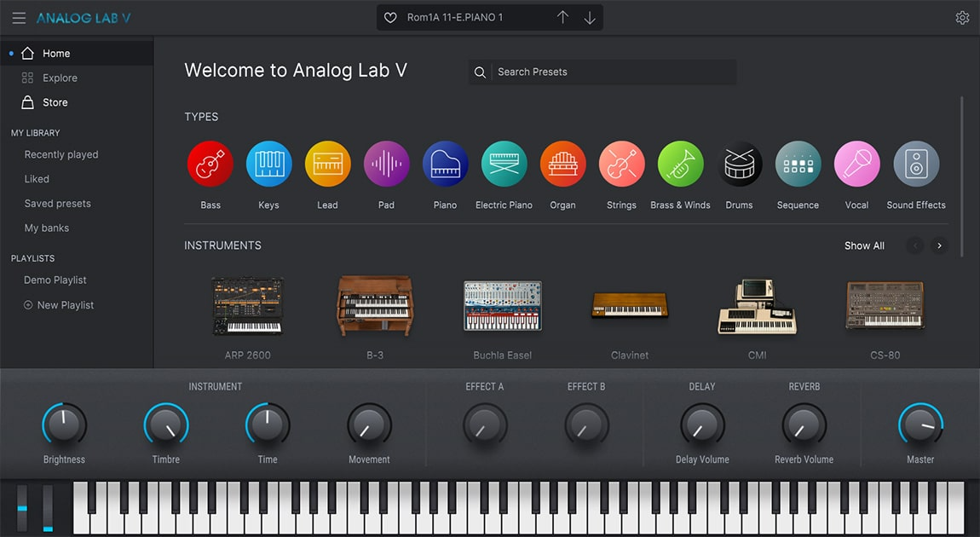Go to the Store section
Image resolution: width=980 pixels, height=537 pixels.
coord(55,102)
